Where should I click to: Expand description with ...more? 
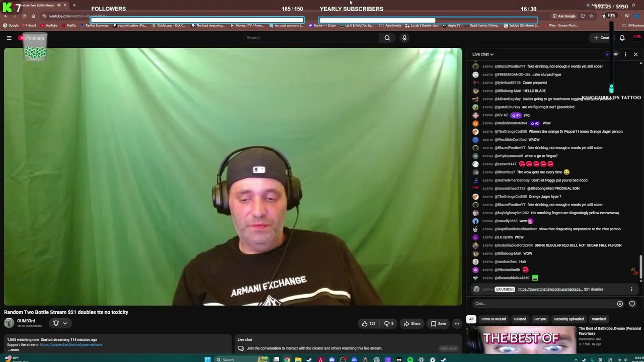click(14, 350)
